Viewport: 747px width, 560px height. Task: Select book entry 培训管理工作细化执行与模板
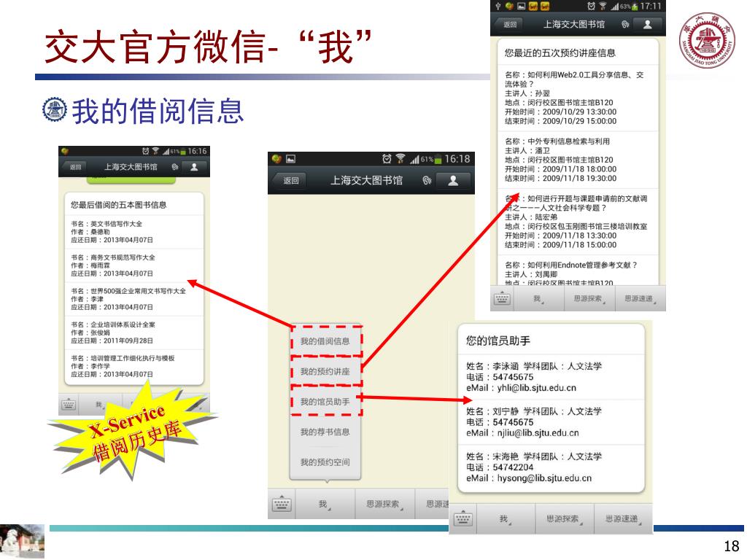coord(134,366)
